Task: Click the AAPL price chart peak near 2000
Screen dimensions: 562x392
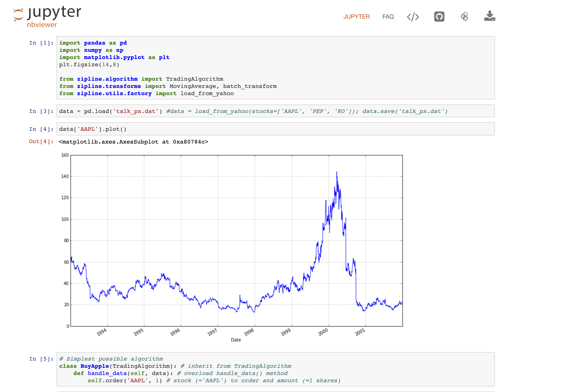Action: pos(337,173)
